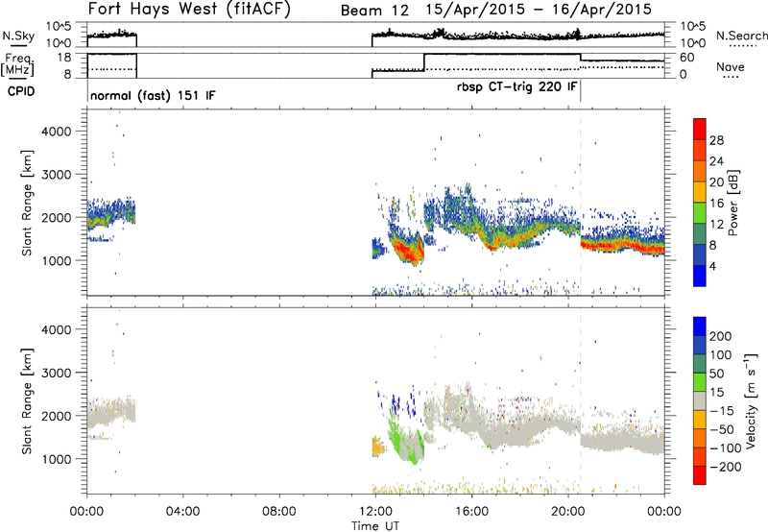Screen dimensions: 768x532
Task: Click the 'Freq. [MHz]' axis label
Action: click(x=19, y=65)
